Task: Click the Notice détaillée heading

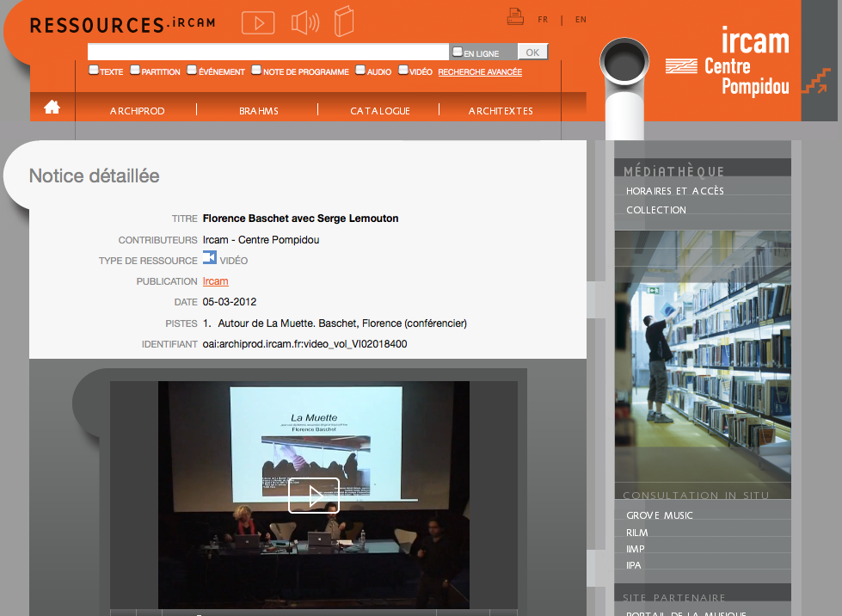Action: pyautogui.click(x=94, y=176)
